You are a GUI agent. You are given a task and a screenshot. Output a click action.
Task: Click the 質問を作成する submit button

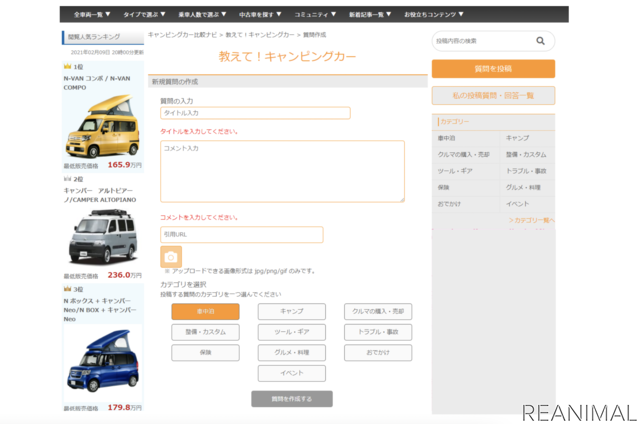pyautogui.click(x=292, y=399)
